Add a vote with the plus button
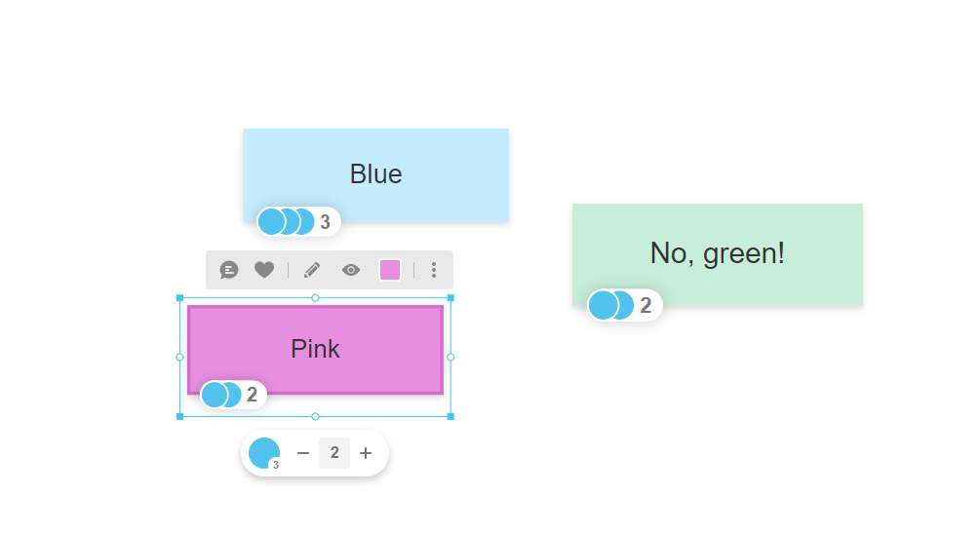 (x=366, y=453)
